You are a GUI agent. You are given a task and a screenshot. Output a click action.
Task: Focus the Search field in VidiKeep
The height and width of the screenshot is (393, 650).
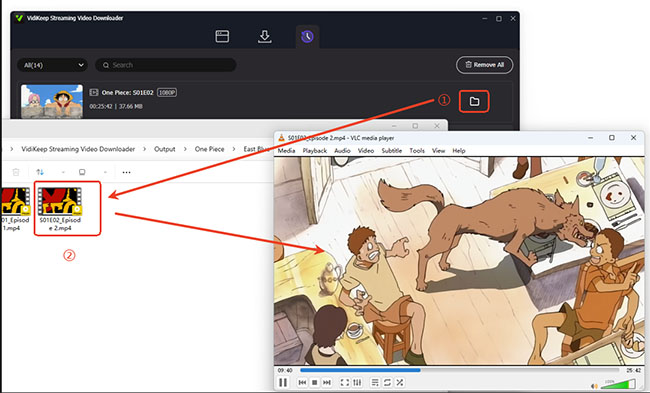166,65
